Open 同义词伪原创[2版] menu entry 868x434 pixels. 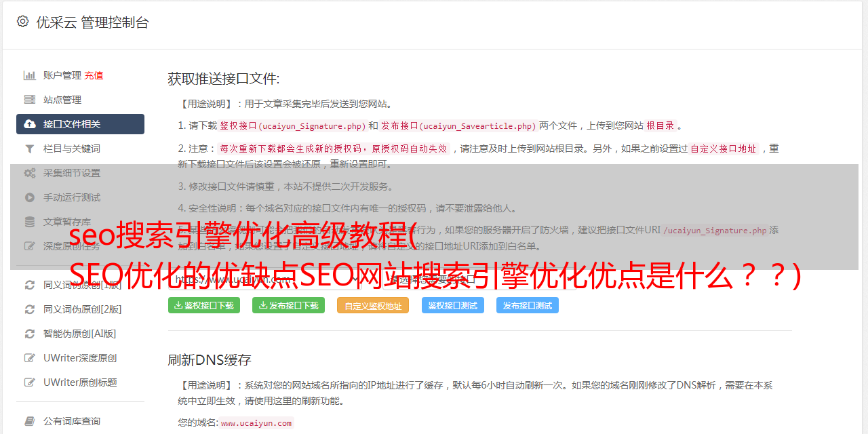[x=80, y=309]
